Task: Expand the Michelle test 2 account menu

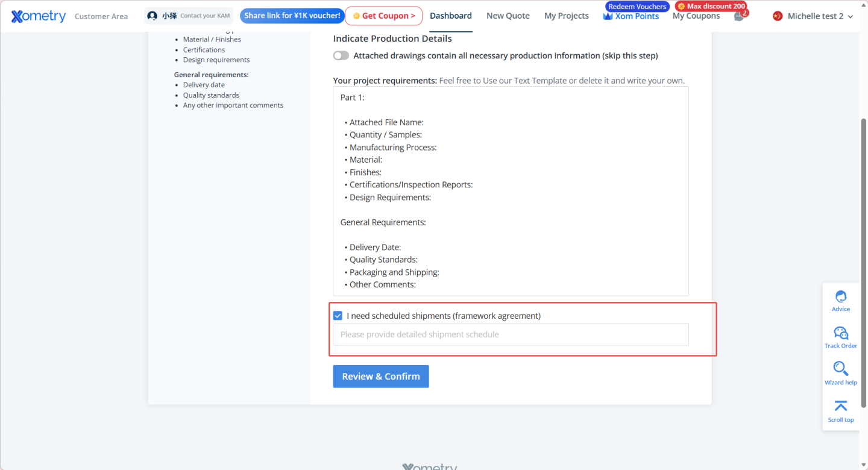Action: pos(814,16)
